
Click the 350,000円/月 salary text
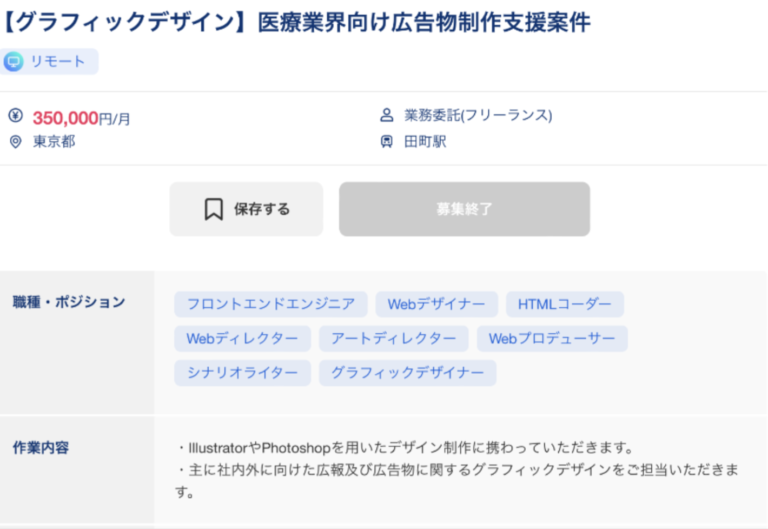tap(81, 118)
